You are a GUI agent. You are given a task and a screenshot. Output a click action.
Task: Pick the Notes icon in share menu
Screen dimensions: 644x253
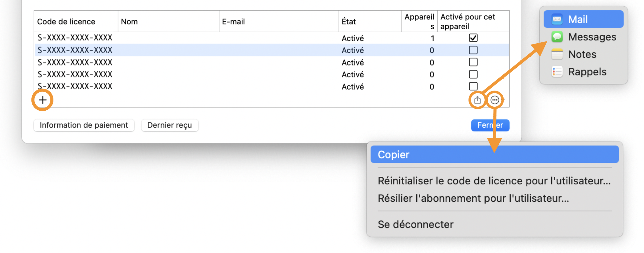[x=557, y=54]
